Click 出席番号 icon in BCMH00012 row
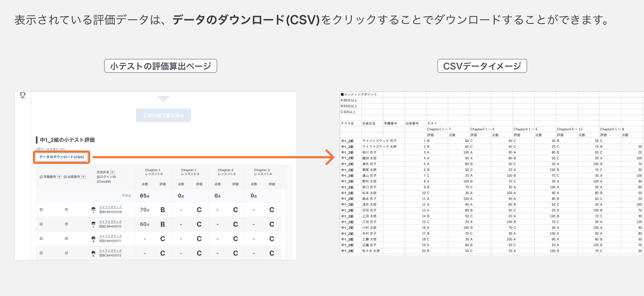The image size is (644, 296). 66,253
